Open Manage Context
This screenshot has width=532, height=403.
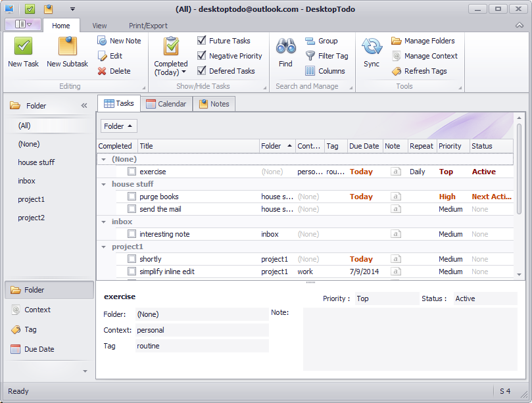click(x=424, y=56)
